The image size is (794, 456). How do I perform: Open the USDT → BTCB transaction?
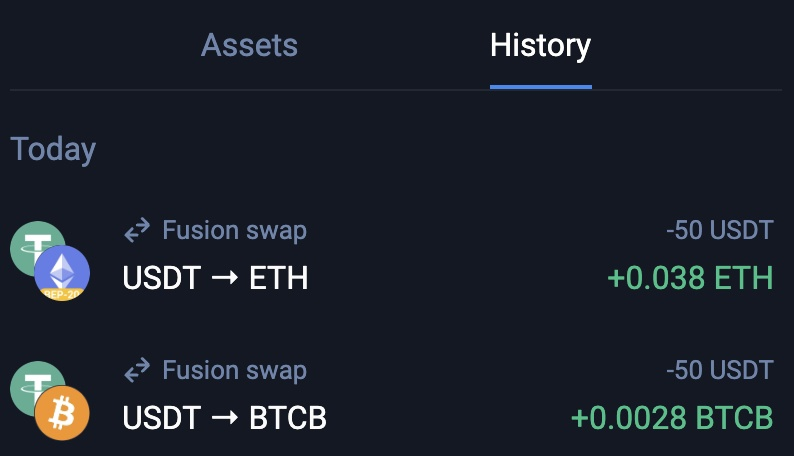(224, 417)
